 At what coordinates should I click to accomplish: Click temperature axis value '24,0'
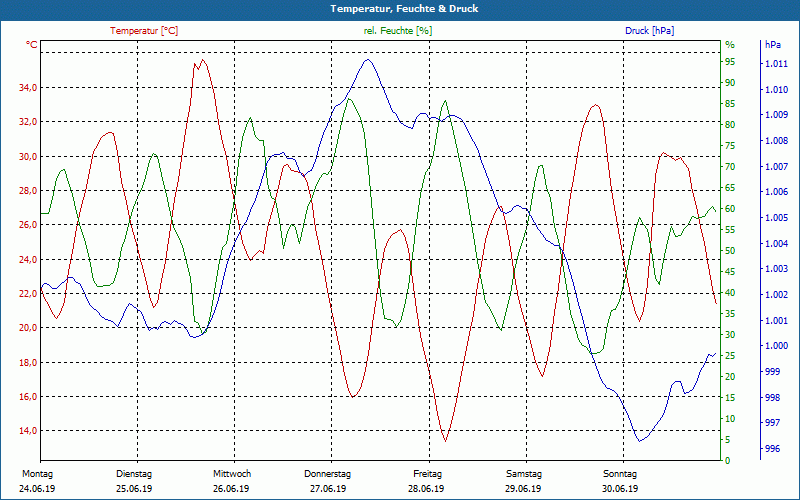[28, 260]
